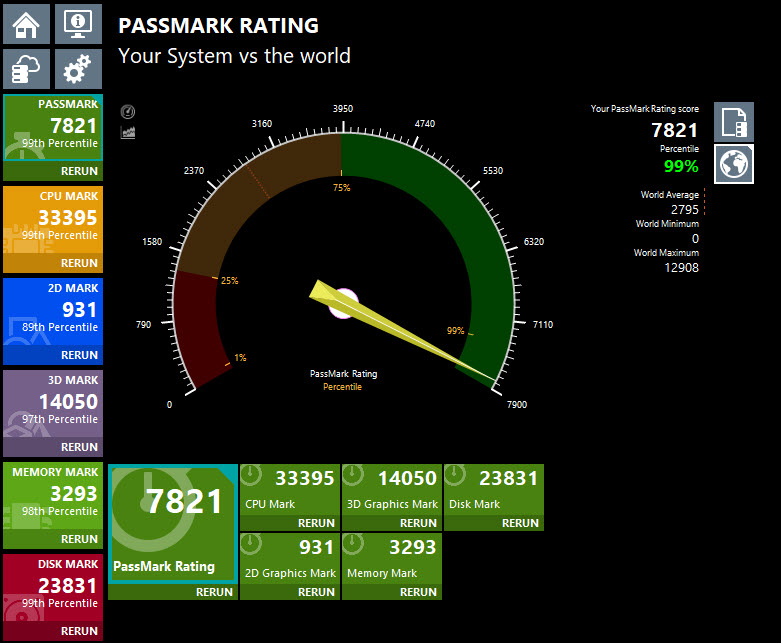Select the PassMark 7821 sidebar tile

(53, 128)
